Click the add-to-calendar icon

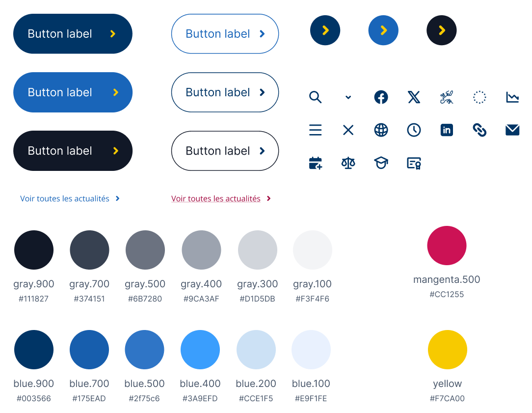(x=315, y=163)
